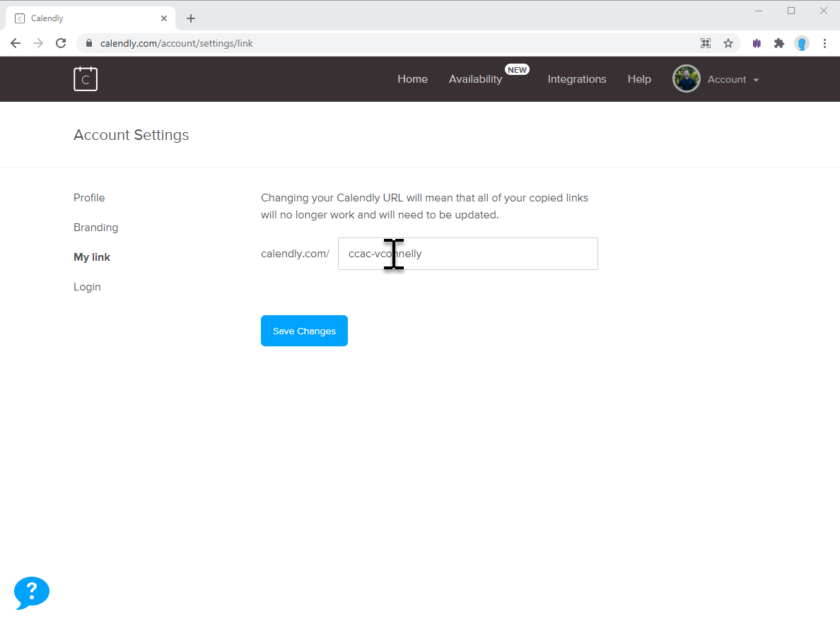The width and height of the screenshot is (840, 629).
Task: Select Login in the settings sidebar
Action: [87, 287]
